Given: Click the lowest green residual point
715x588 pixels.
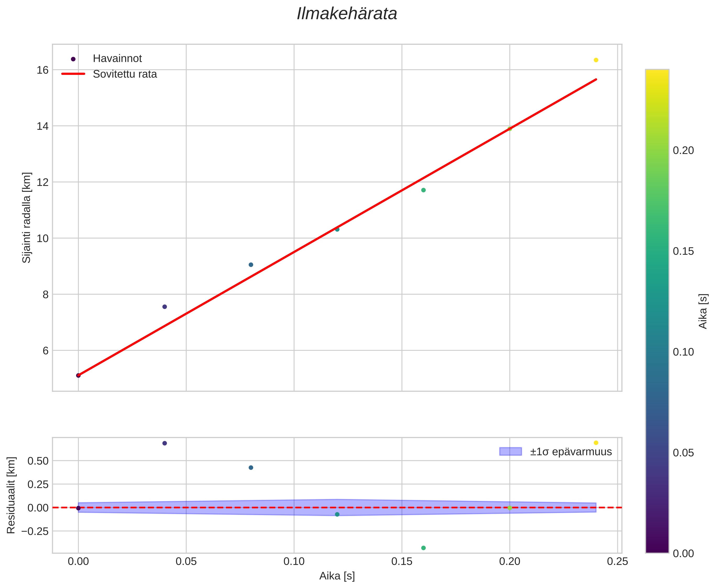Looking at the screenshot, I should pos(423,548).
